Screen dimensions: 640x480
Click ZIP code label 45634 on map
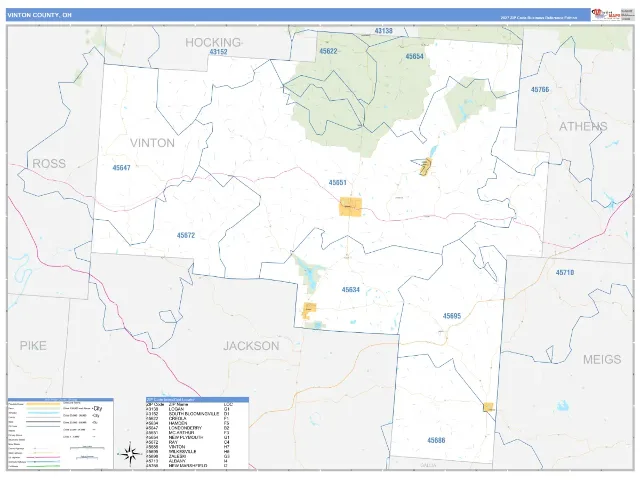(x=351, y=289)
